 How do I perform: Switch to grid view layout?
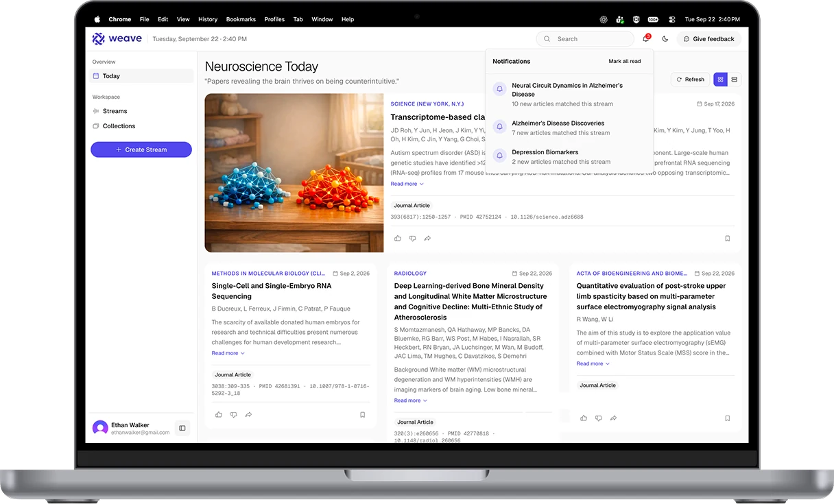coord(720,80)
